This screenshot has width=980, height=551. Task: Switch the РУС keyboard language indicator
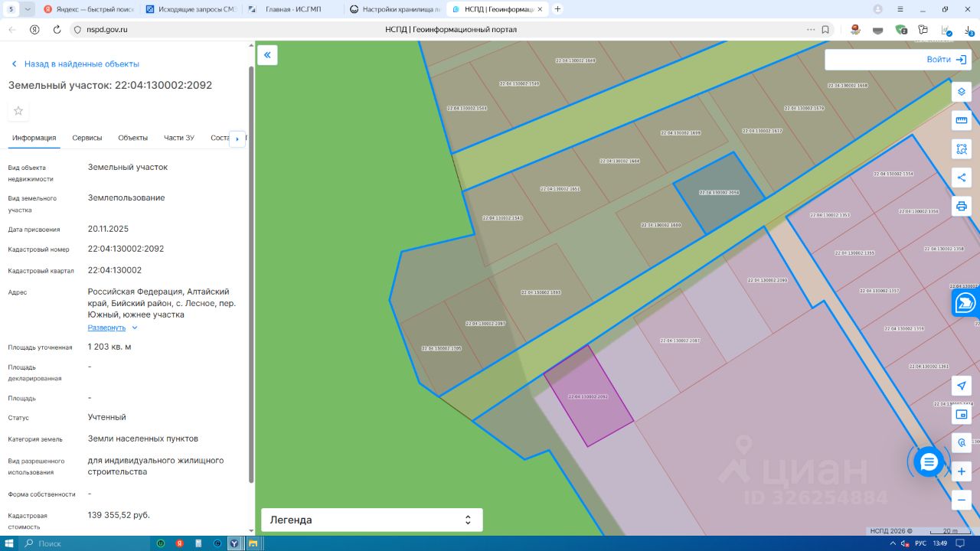(x=920, y=543)
